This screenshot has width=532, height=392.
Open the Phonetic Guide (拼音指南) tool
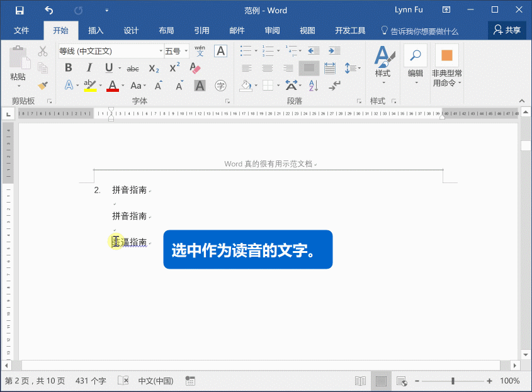[200, 50]
